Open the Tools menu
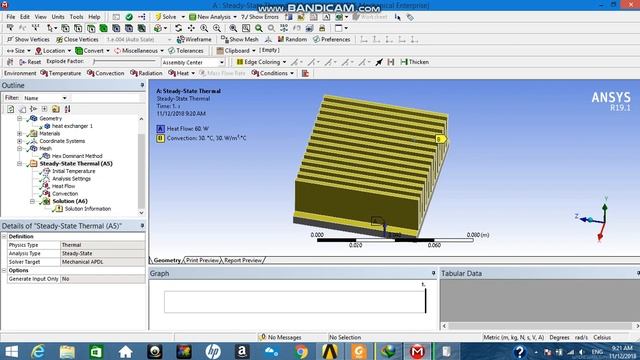 point(76,17)
